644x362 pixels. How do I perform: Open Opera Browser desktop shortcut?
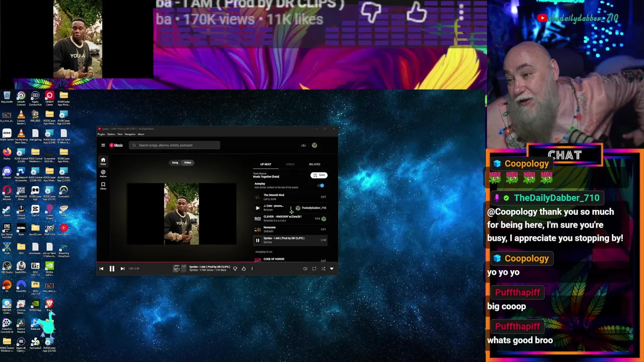click(x=7, y=193)
